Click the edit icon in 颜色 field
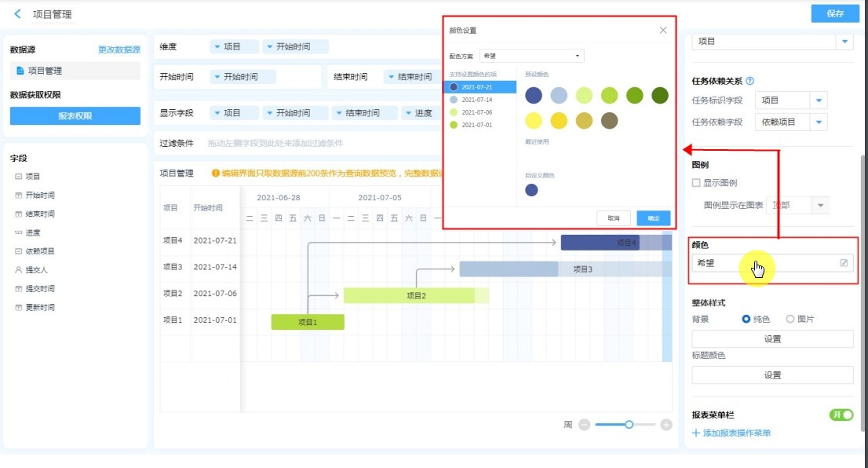The height and width of the screenshot is (468, 868). click(844, 263)
